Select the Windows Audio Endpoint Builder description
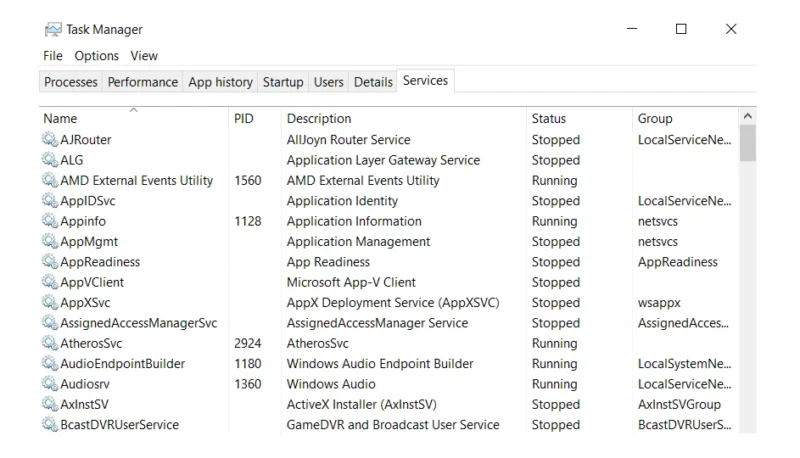 (x=380, y=364)
